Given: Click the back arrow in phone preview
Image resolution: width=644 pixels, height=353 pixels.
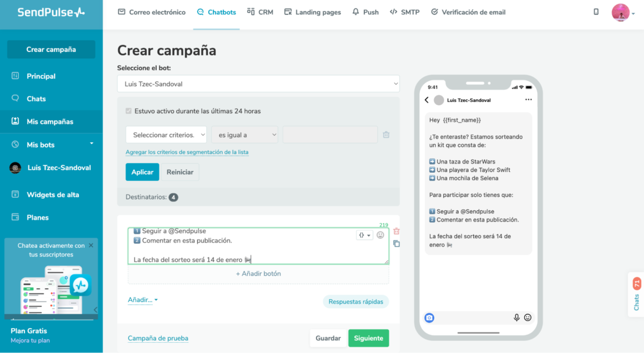Looking at the screenshot, I should (427, 100).
